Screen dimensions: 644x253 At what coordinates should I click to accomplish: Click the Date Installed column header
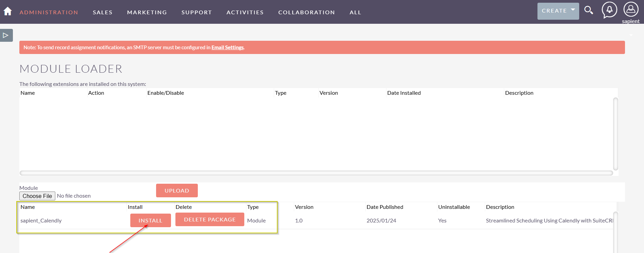404,93
